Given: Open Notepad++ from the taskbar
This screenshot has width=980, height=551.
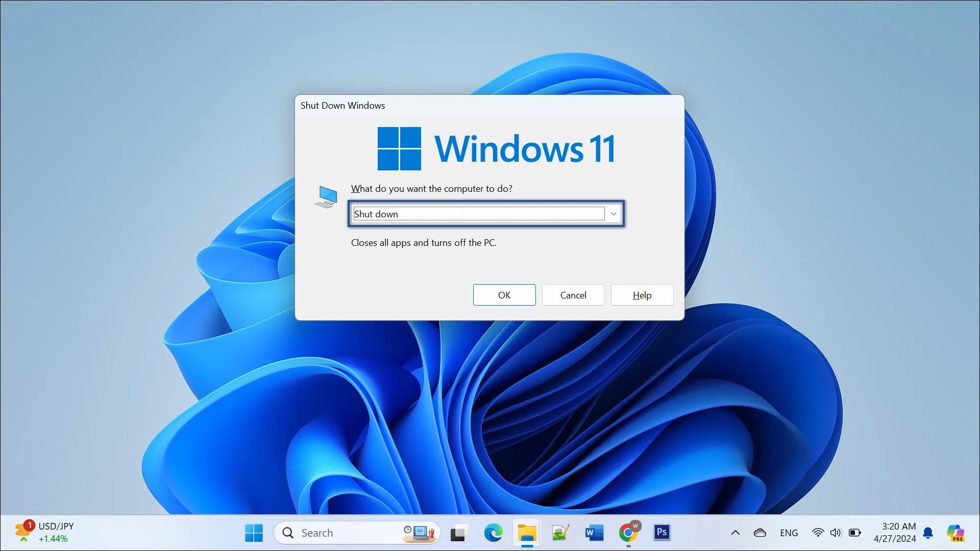Looking at the screenshot, I should pos(560,533).
